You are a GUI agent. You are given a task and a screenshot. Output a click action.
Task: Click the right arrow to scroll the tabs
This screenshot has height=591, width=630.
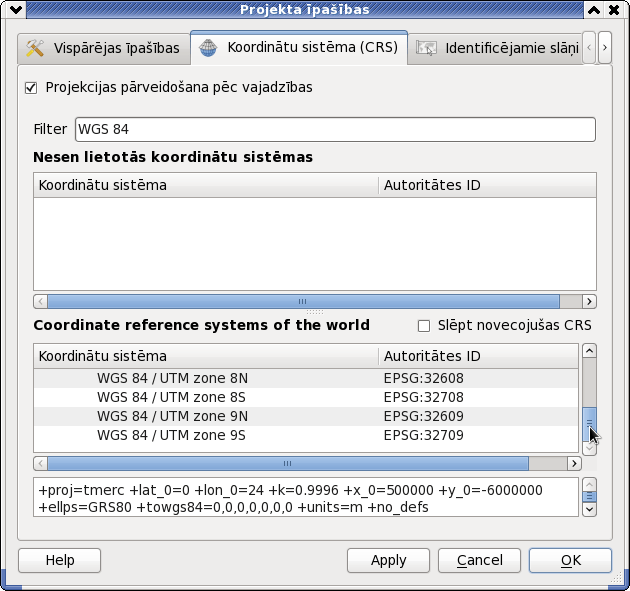click(605, 47)
